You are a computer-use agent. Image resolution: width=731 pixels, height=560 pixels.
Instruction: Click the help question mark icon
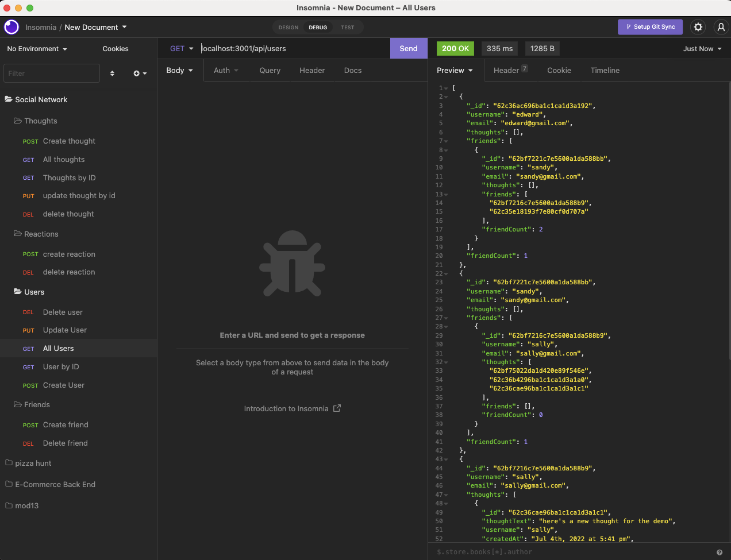(x=719, y=552)
